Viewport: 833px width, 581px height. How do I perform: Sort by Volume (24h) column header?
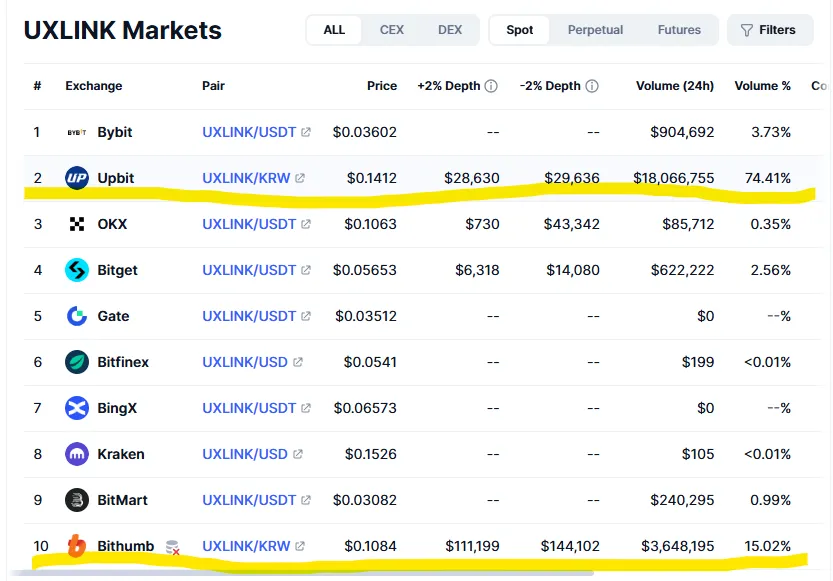(x=674, y=86)
